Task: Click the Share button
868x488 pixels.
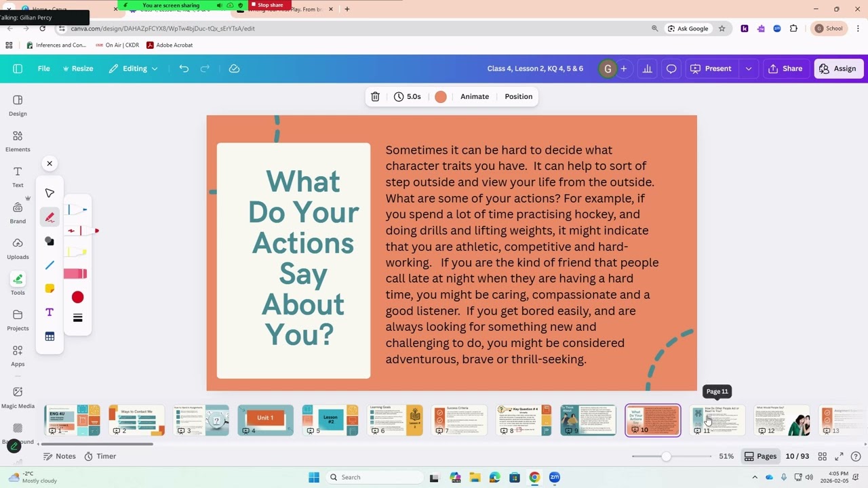Action: tap(785, 68)
